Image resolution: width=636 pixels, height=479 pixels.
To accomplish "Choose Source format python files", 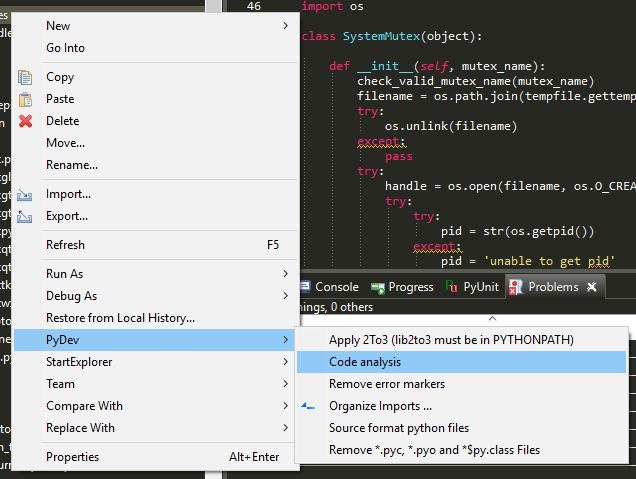I will click(462, 427).
